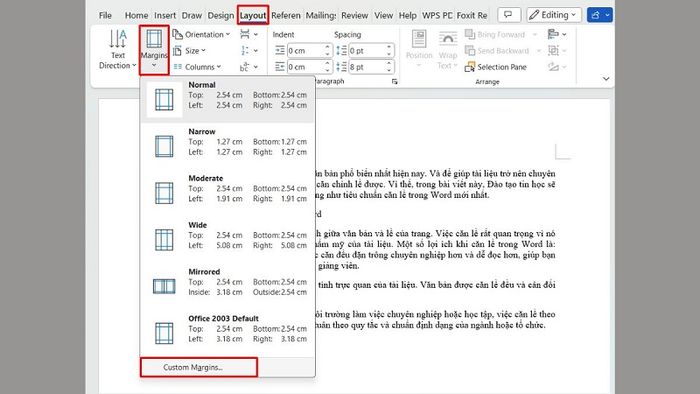The height and width of the screenshot is (394, 700).
Task: Choose the Narrow margins preset
Action: coord(228,146)
